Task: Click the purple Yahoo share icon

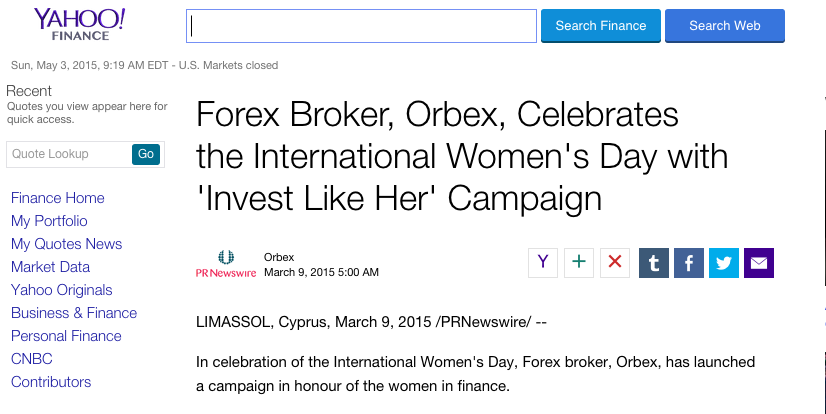Action: [543, 263]
